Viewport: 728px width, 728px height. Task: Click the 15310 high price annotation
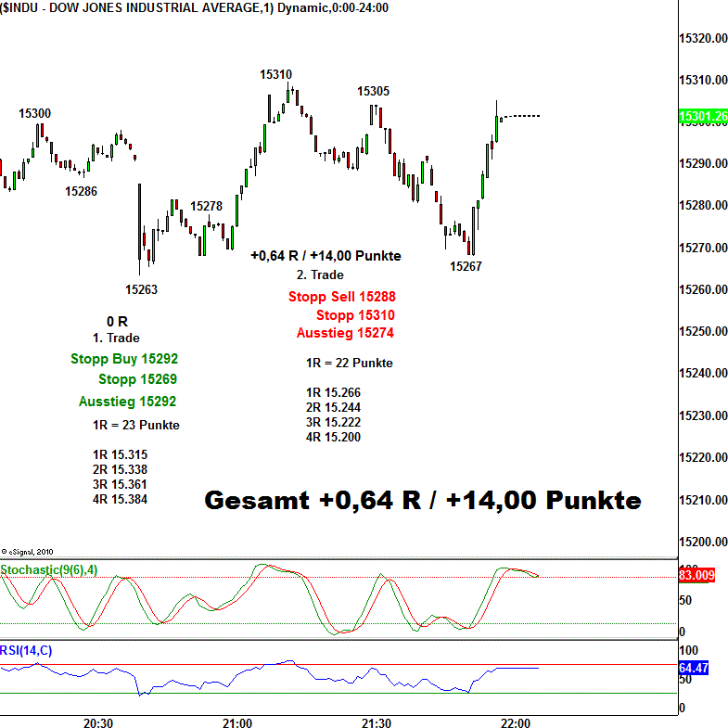[x=275, y=75]
